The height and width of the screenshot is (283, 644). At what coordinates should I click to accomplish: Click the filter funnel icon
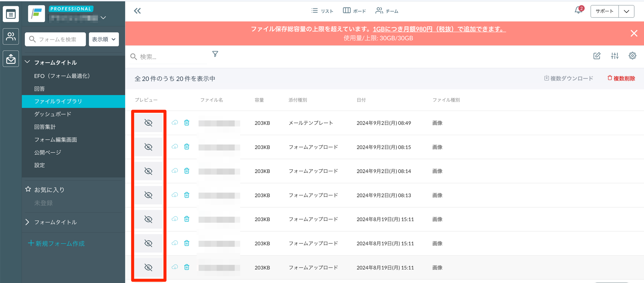215,54
